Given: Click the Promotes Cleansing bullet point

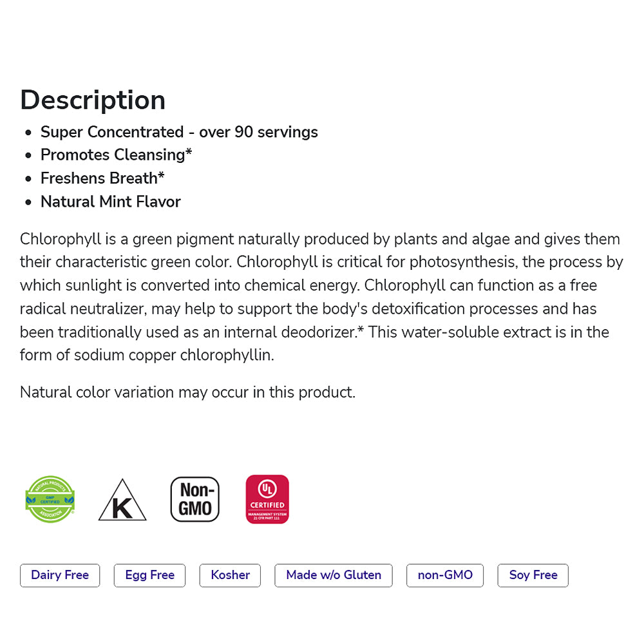Looking at the screenshot, I should [116, 155].
